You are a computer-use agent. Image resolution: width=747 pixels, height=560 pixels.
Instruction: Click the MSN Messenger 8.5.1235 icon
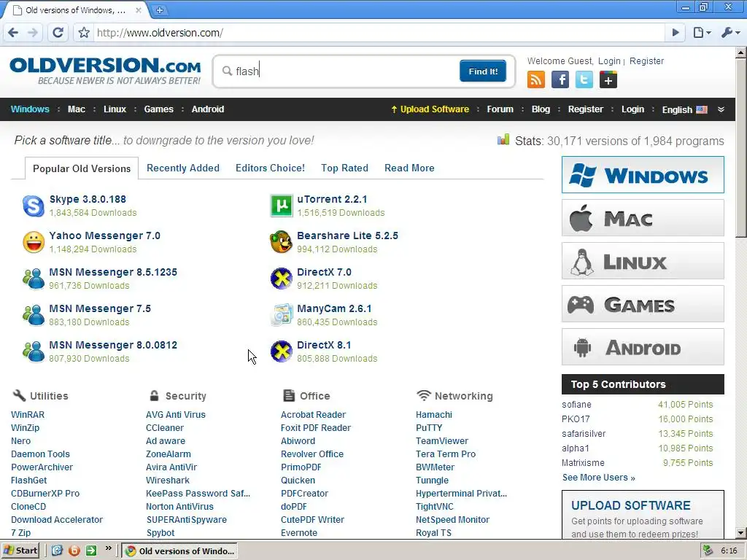pyautogui.click(x=34, y=279)
